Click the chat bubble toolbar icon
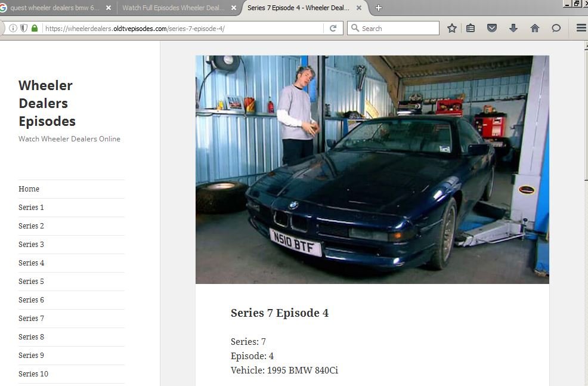The image size is (588, 386). pyautogui.click(x=556, y=28)
